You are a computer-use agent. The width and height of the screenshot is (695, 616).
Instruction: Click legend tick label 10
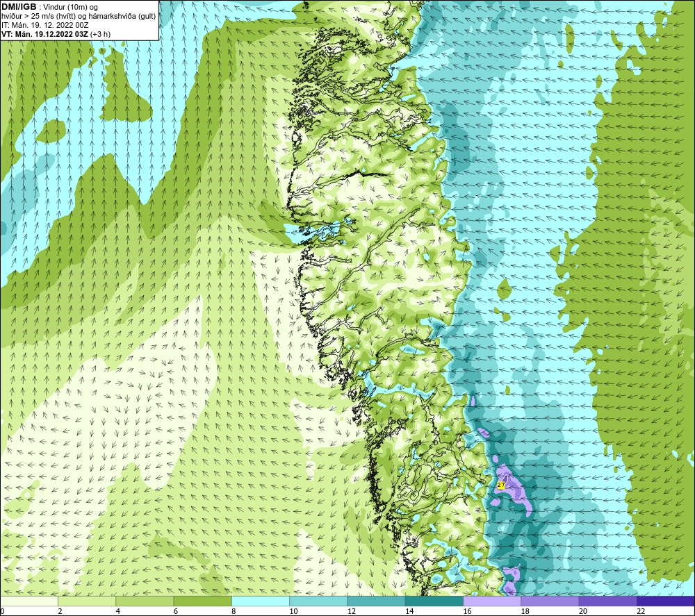coord(293,611)
